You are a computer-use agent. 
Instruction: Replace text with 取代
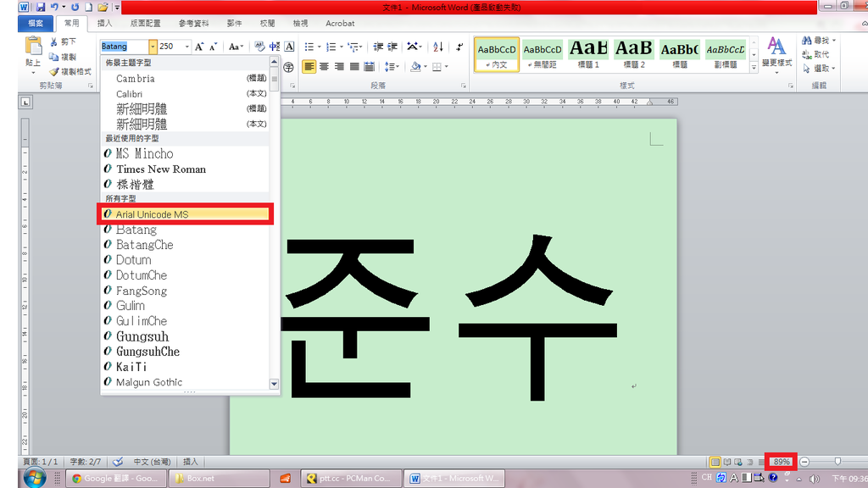click(x=815, y=54)
